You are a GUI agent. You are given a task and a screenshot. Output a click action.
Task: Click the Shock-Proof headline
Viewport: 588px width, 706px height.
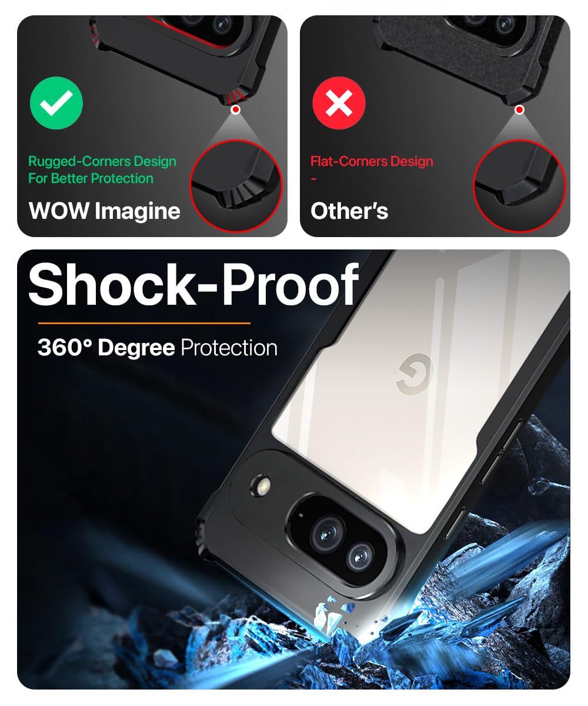click(193, 285)
